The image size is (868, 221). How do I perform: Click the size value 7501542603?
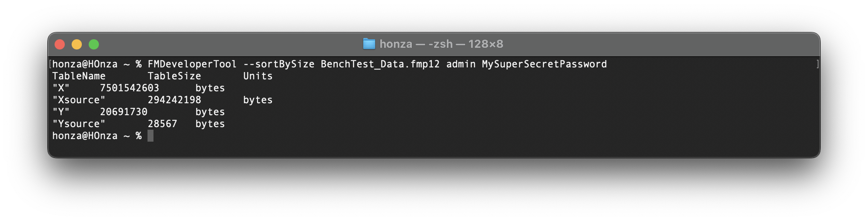tap(129, 88)
